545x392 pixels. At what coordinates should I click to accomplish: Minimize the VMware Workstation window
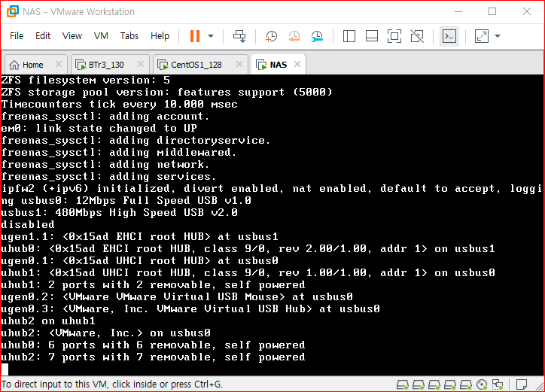pyautogui.click(x=458, y=11)
